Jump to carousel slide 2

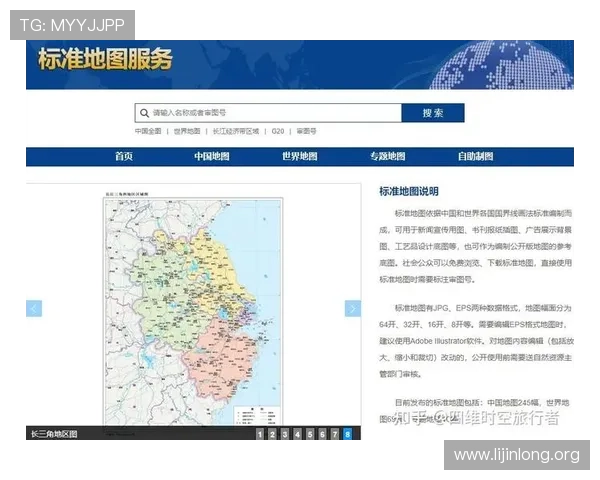click(x=272, y=434)
